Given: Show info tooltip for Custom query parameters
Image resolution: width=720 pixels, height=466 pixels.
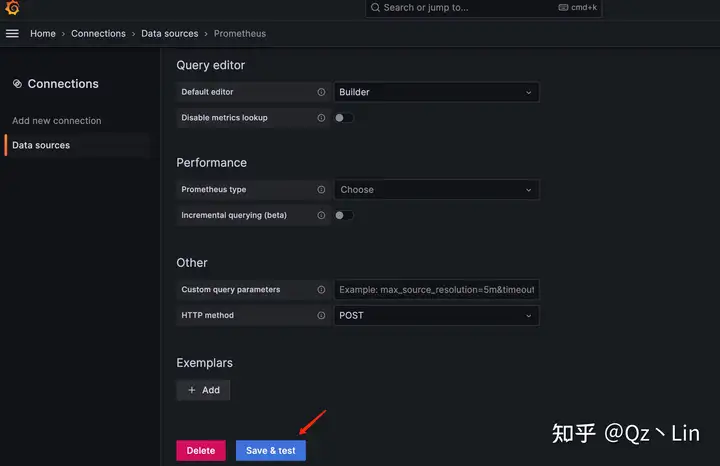Looking at the screenshot, I should click(321, 290).
